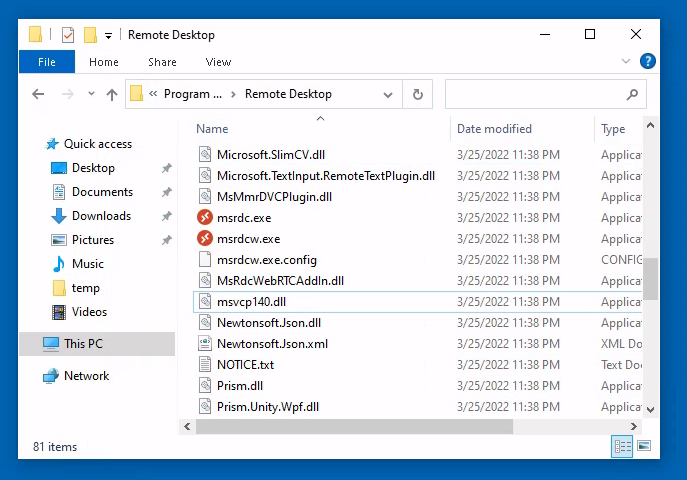This screenshot has width=687, height=480.
Task: Select the Newtonsoft.Json.dll file
Action: pyautogui.click(x=269, y=323)
